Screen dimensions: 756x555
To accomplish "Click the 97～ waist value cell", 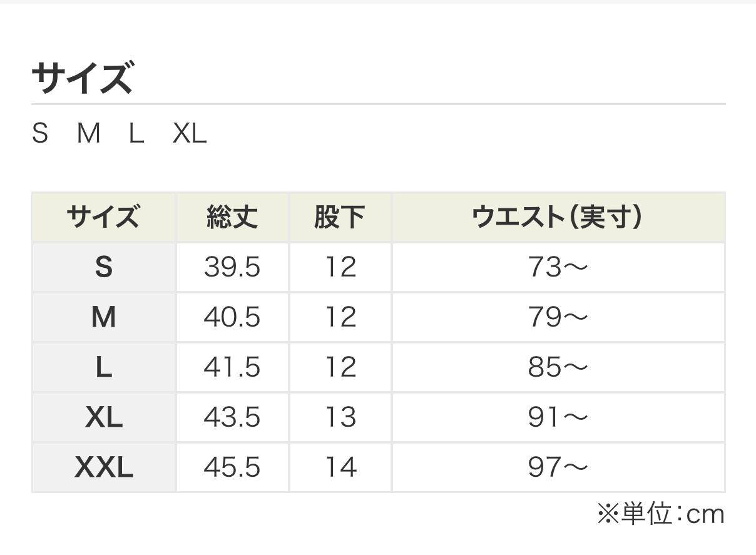I will click(x=558, y=467).
